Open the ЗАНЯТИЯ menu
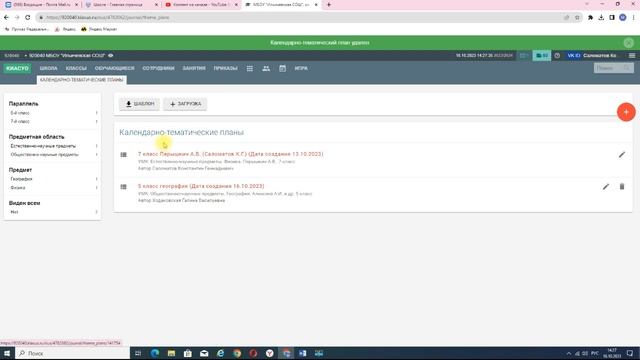This screenshot has width=640, height=360. [194, 68]
